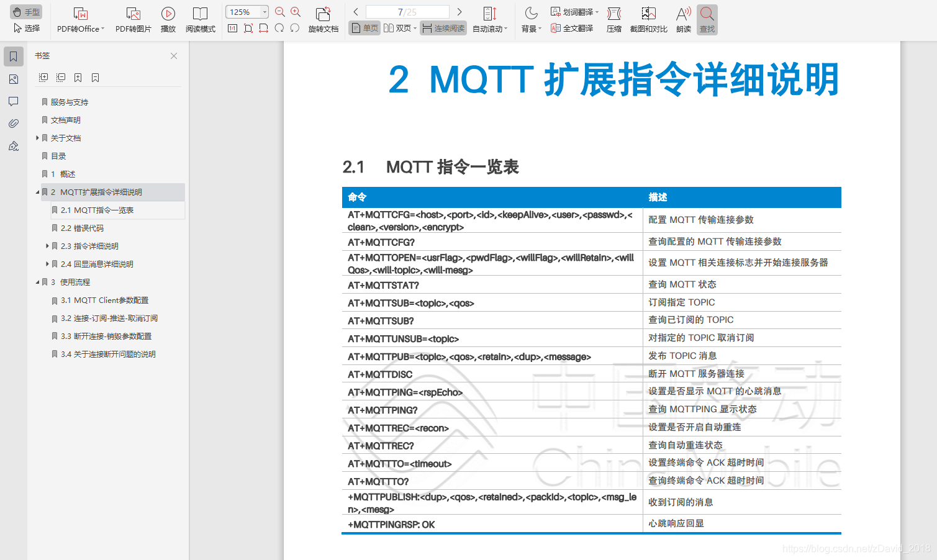This screenshot has width=937, height=560.
Task: Enter 阅读模式 reading mode
Action: (200, 19)
